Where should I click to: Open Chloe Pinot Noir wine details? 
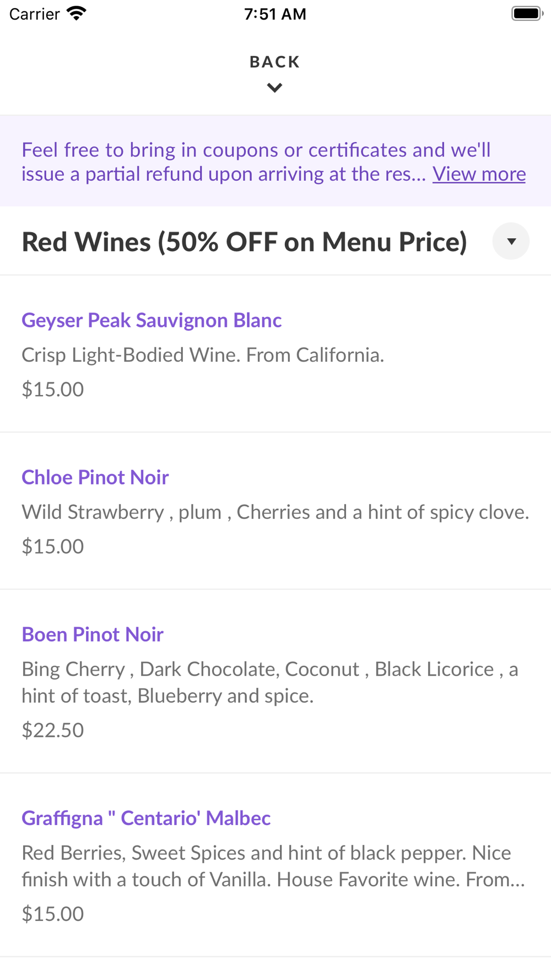pos(95,477)
